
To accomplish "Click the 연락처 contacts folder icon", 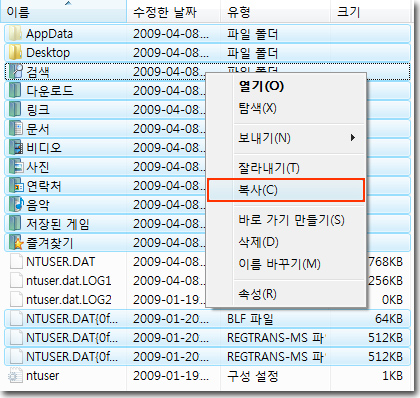I will 15,186.
